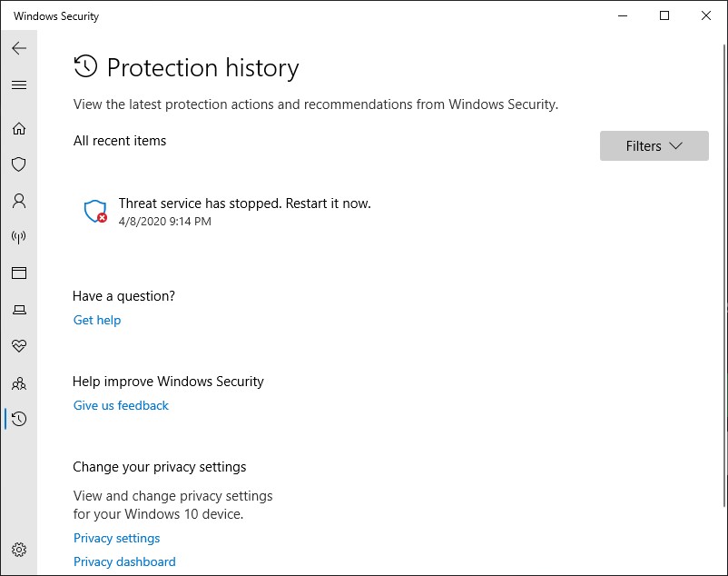Open Privacy settings link
The width and height of the screenshot is (728, 576).
(116, 538)
